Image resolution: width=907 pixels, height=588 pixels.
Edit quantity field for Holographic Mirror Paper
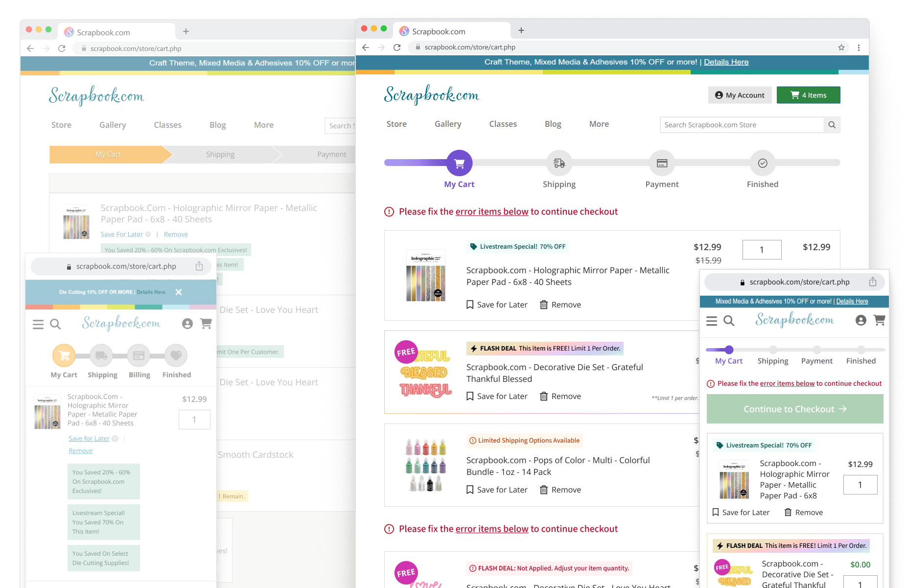(x=762, y=250)
